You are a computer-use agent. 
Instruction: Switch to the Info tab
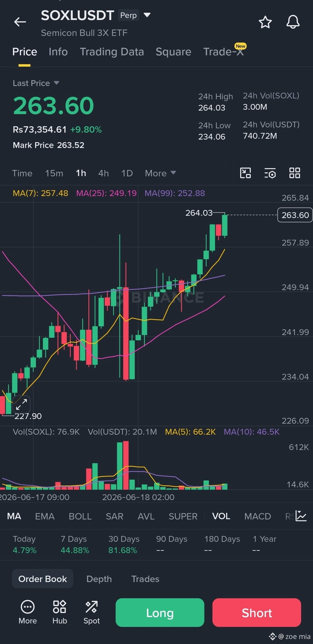(58, 52)
